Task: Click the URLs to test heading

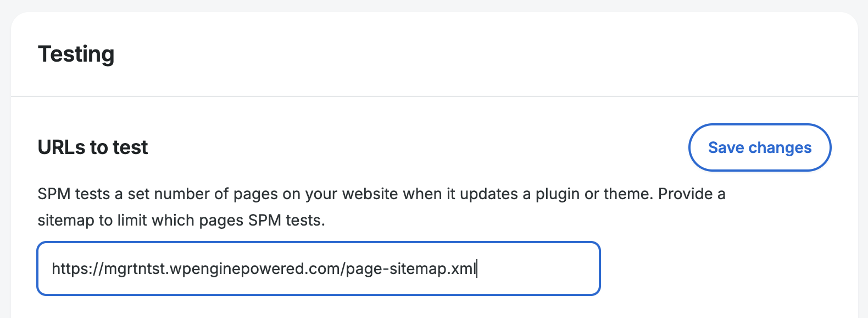Action: tap(93, 147)
